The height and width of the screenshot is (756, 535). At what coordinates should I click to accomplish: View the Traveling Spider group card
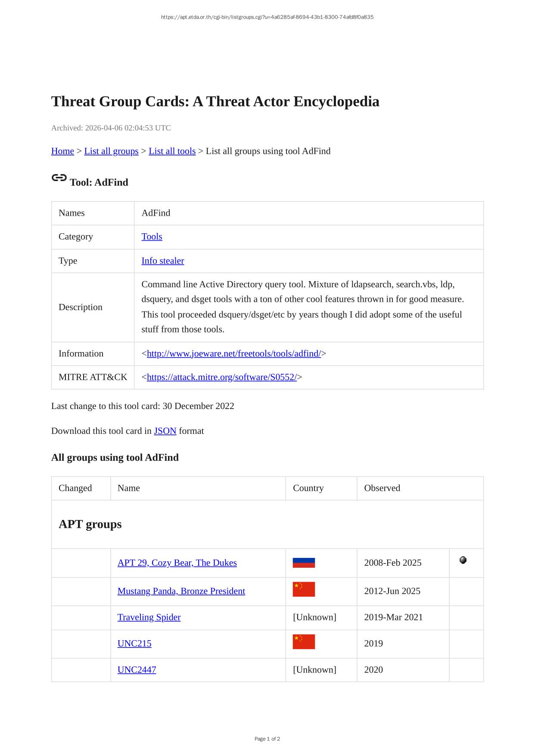(149, 617)
